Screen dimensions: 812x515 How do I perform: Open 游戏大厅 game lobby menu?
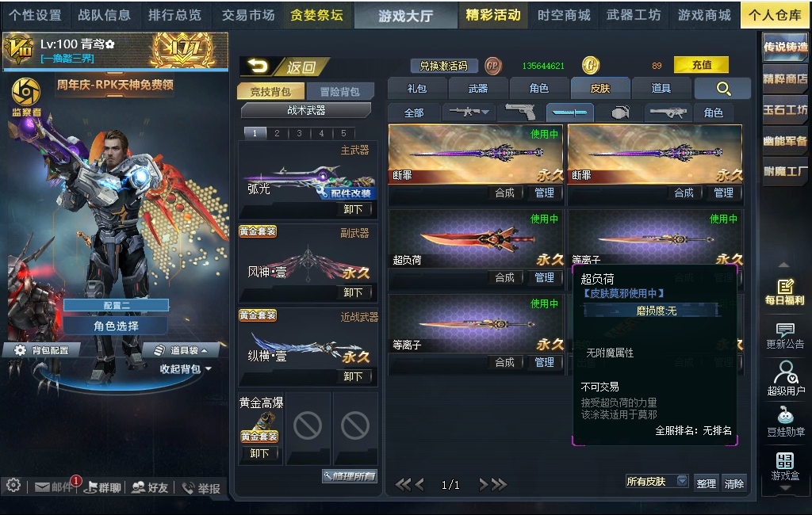pyautogui.click(x=406, y=16)
